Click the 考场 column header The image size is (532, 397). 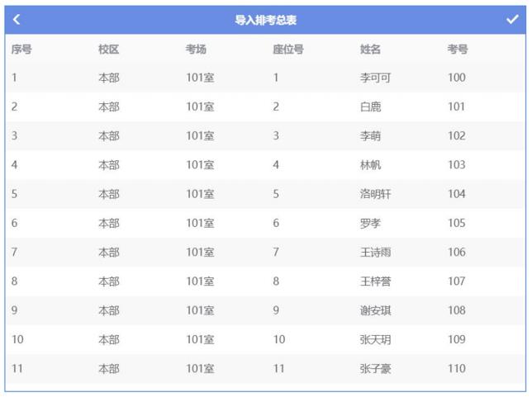click(x=196, y=50)
